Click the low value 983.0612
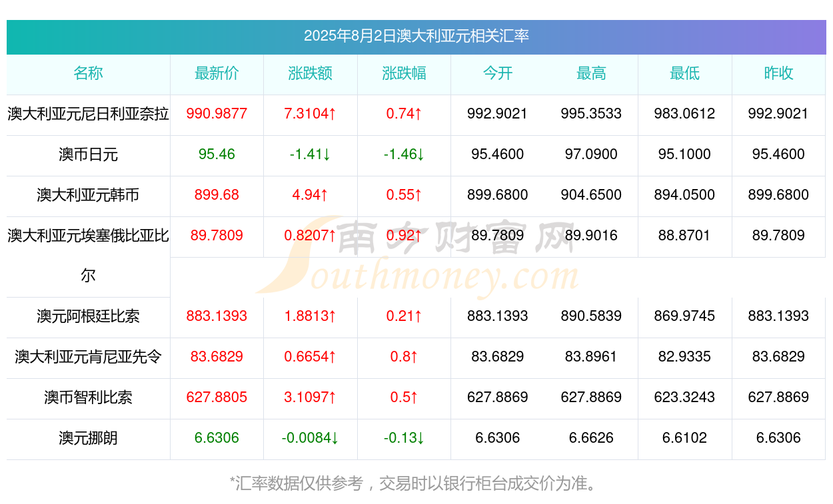 pyautogui.click(x=685, y=114)
